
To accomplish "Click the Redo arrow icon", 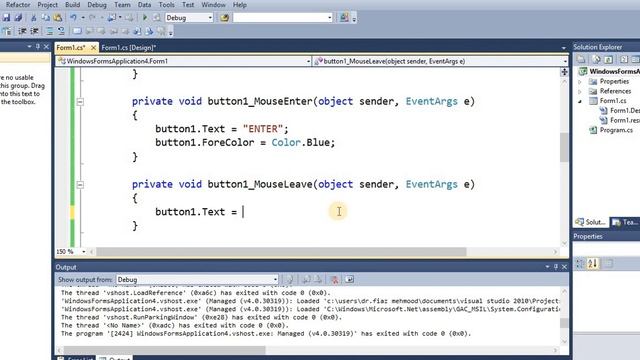I will (92, 18).
